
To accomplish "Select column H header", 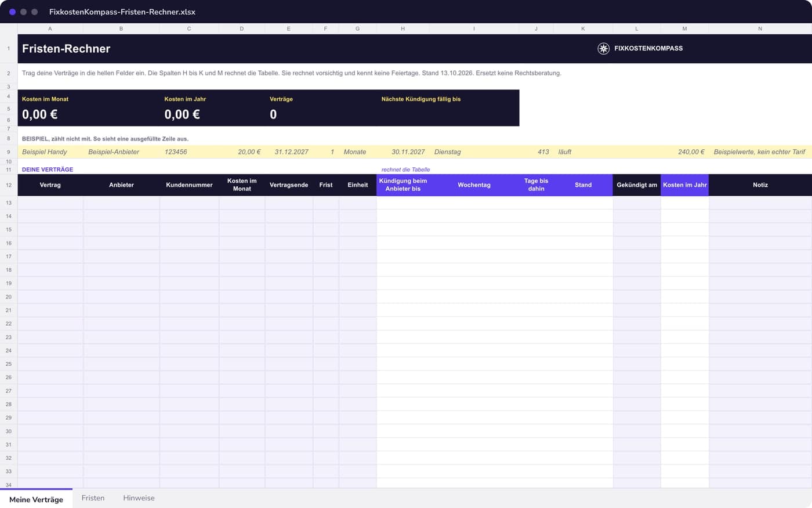I will point(403,28).
